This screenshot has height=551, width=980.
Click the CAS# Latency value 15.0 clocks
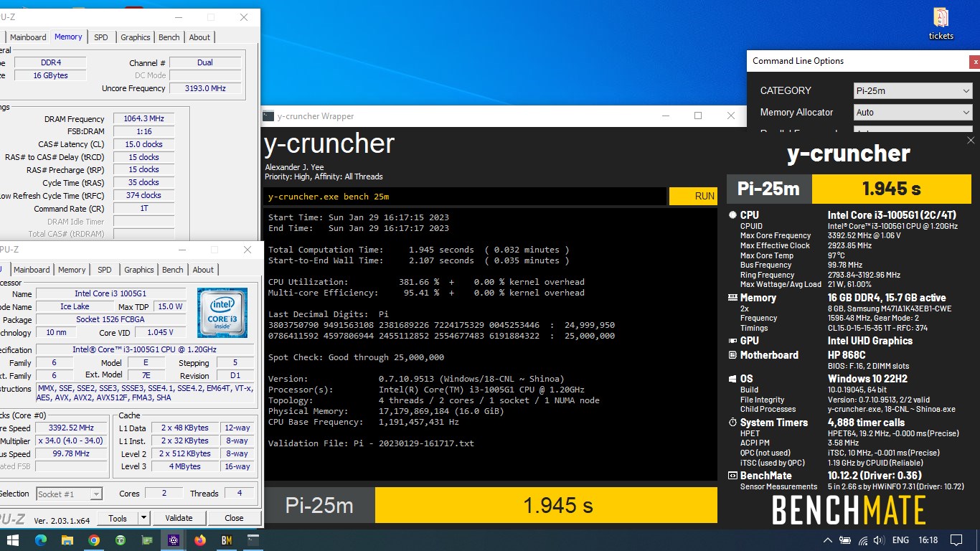click(x=143, y=144)
